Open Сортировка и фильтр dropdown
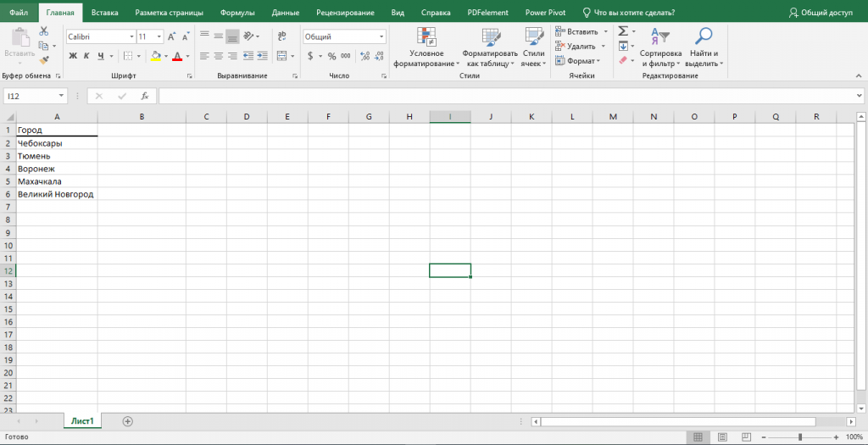This screenshot has width=868, height=445. (x=660, y=48)
